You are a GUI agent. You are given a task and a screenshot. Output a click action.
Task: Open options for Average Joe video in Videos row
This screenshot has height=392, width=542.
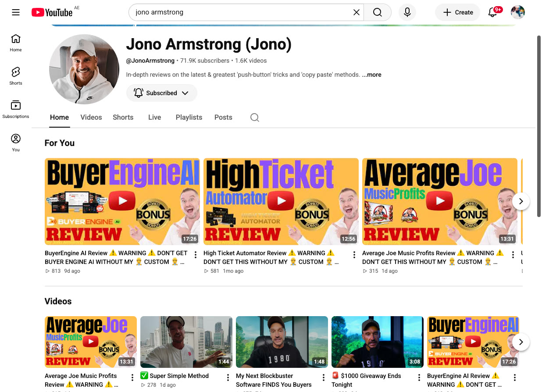(x=132, y=378)
